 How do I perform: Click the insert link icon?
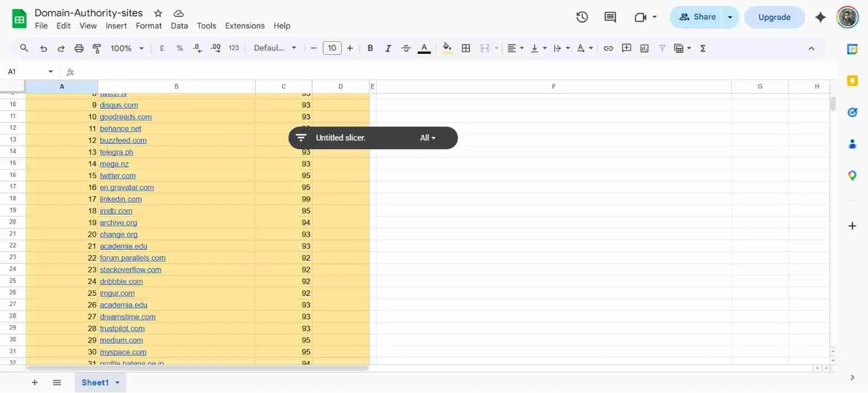pyautogui.click(x=608, y=48)
